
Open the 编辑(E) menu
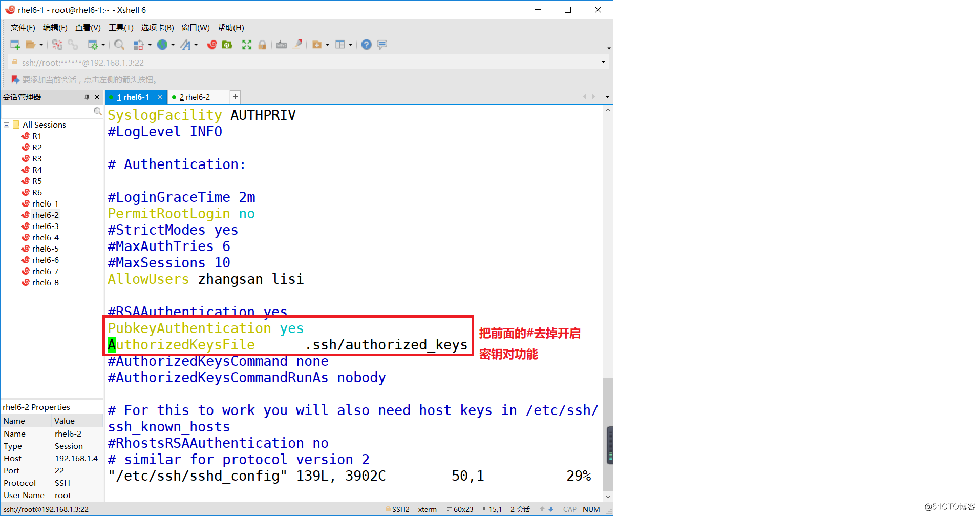pyautogui.click(x=55, y=28)
